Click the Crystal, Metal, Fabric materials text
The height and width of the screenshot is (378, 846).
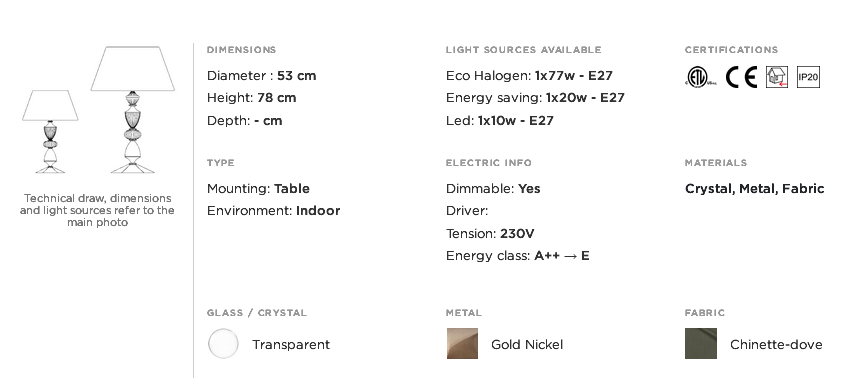754,189
